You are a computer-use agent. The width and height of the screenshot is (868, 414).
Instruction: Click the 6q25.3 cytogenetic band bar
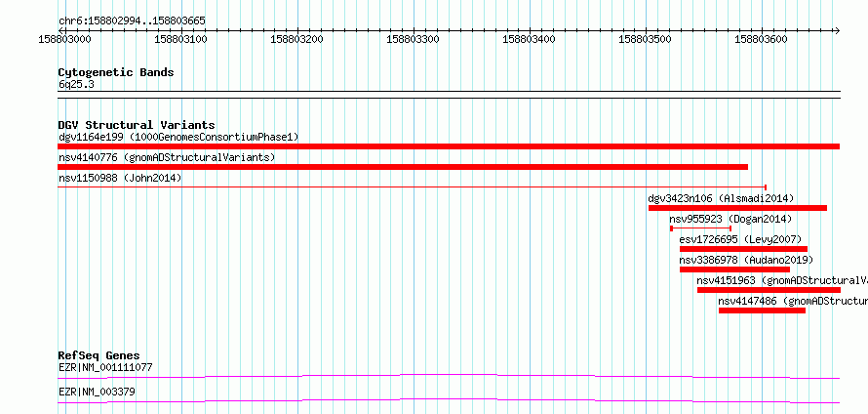[x=449, y=95]
